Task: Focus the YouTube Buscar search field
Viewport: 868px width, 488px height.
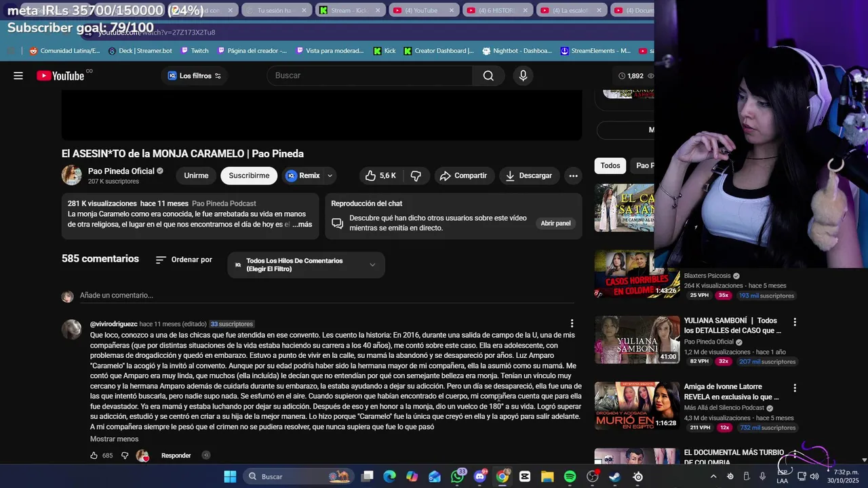Action: tap(370, 75)
